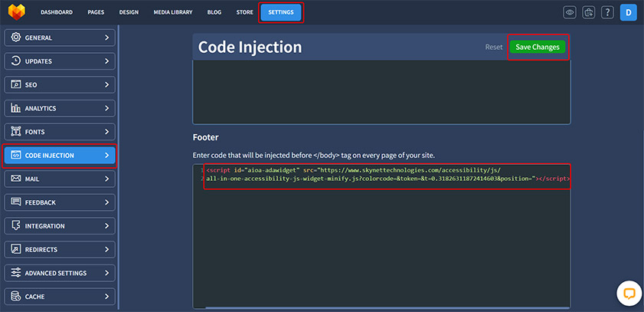
Task: Click the Feedback message icon
Action: tap(16, 202)
